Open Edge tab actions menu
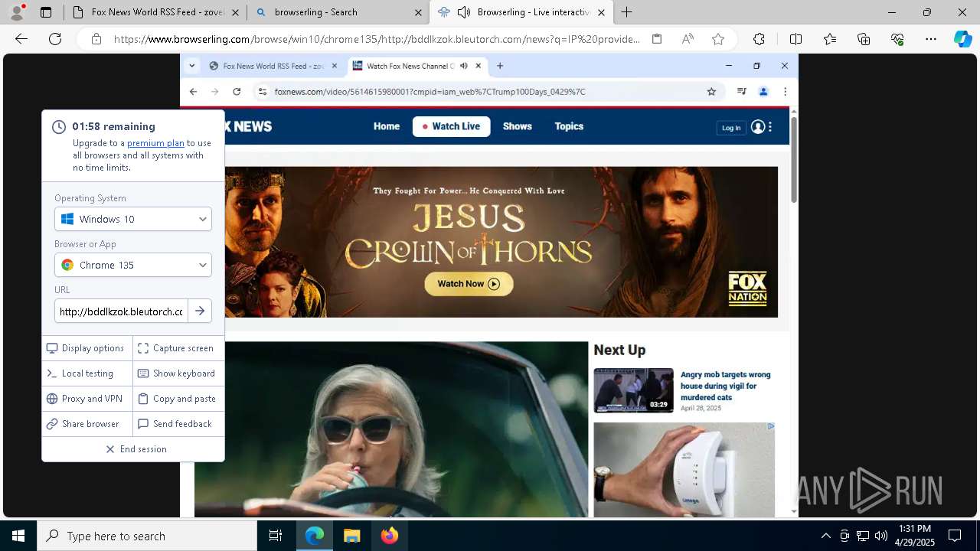This screenshot has height=551, width=980. (46, 12)
